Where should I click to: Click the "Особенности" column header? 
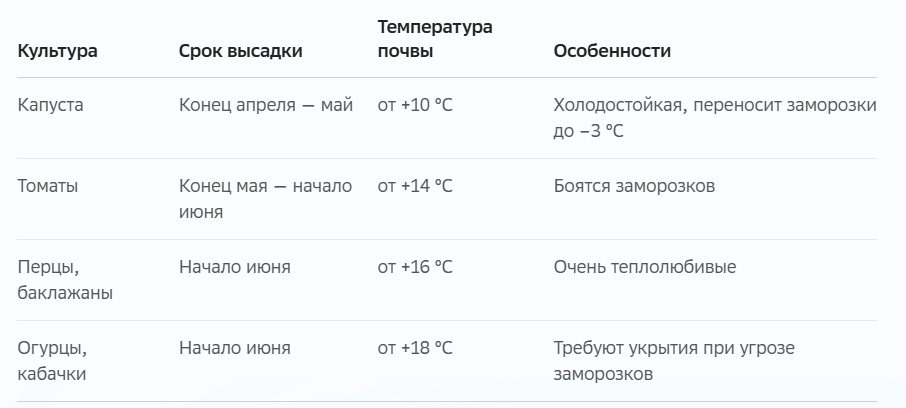[x=612, y=51]
